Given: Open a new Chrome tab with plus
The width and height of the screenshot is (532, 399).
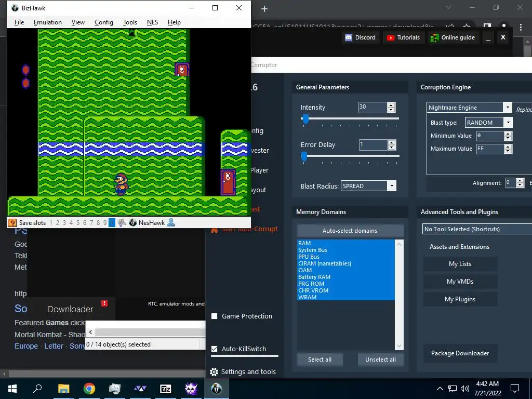Looking at the screenshot, I should pos(264,9).
